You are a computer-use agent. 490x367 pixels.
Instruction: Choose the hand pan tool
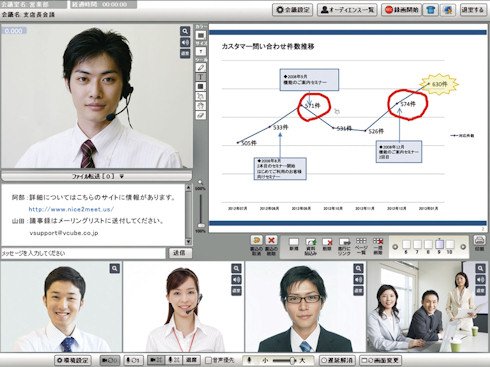point(200,106)
